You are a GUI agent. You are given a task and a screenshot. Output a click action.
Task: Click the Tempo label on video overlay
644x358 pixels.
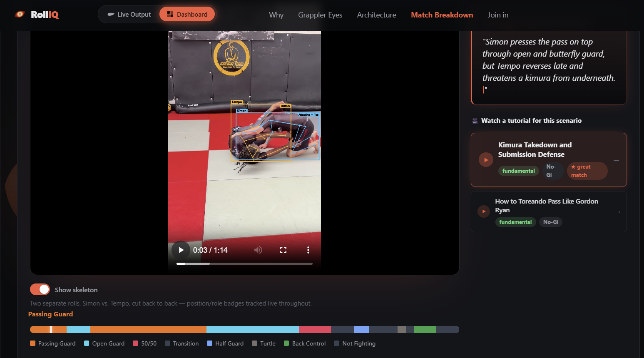click(237, 102)
